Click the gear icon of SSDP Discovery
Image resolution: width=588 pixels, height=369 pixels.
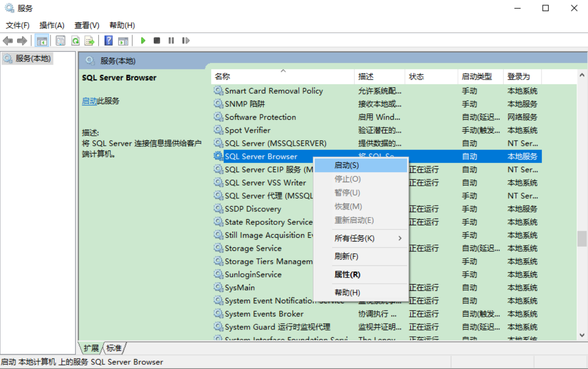coord(218,209)
